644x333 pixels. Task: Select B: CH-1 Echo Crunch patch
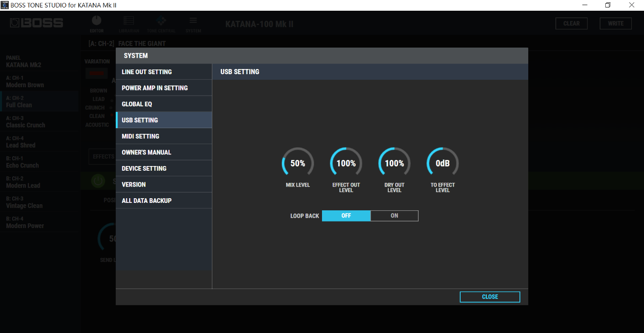pos(40,162)
